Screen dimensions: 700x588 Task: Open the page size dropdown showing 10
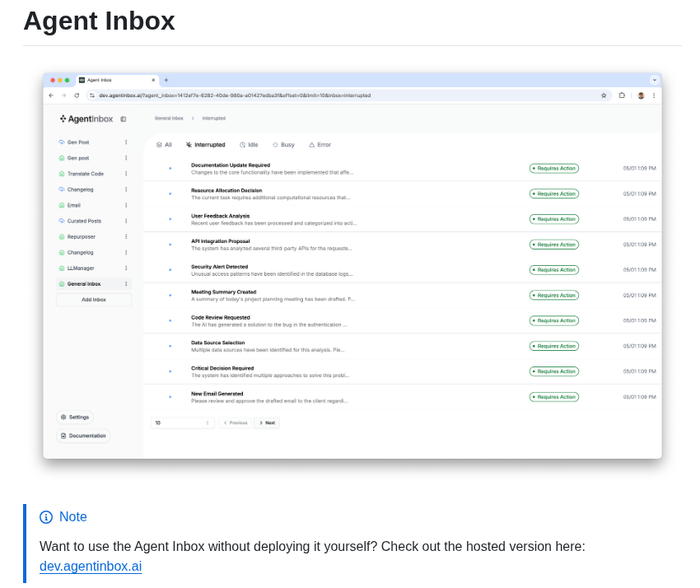point(183,422)
